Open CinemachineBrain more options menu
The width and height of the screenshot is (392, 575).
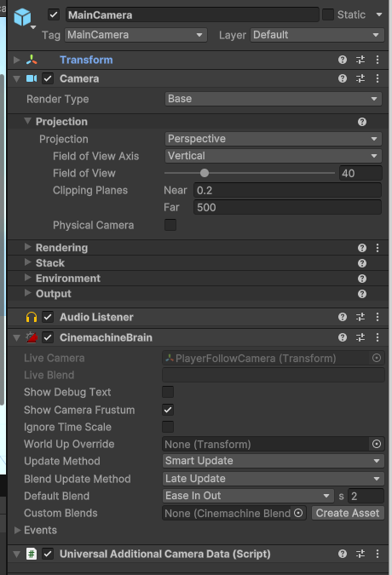click(x=378, y=337)
